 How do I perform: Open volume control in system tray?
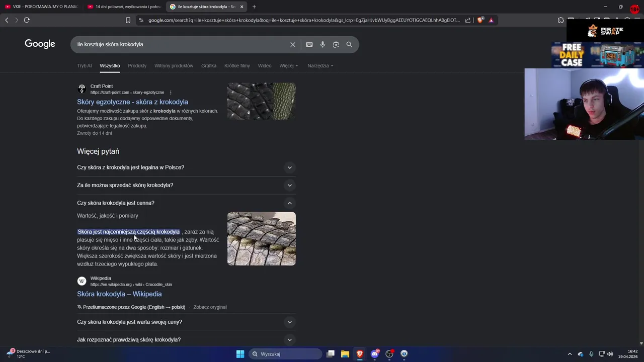click(610, 354)
